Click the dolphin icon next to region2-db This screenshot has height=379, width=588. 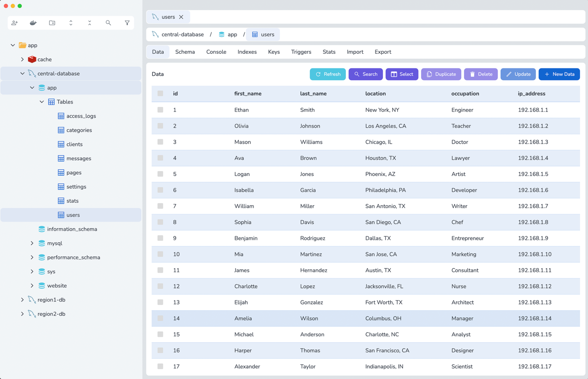coord(32,314)
